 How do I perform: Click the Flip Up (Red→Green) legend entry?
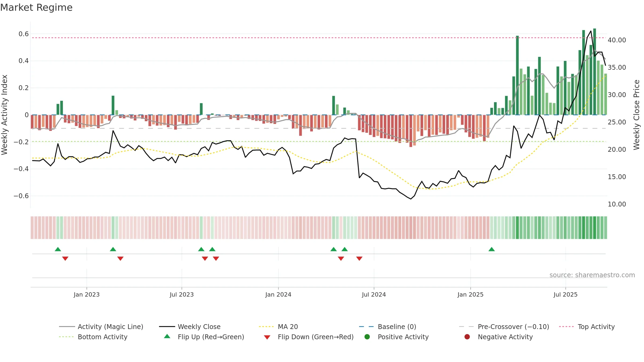point(204,337)
